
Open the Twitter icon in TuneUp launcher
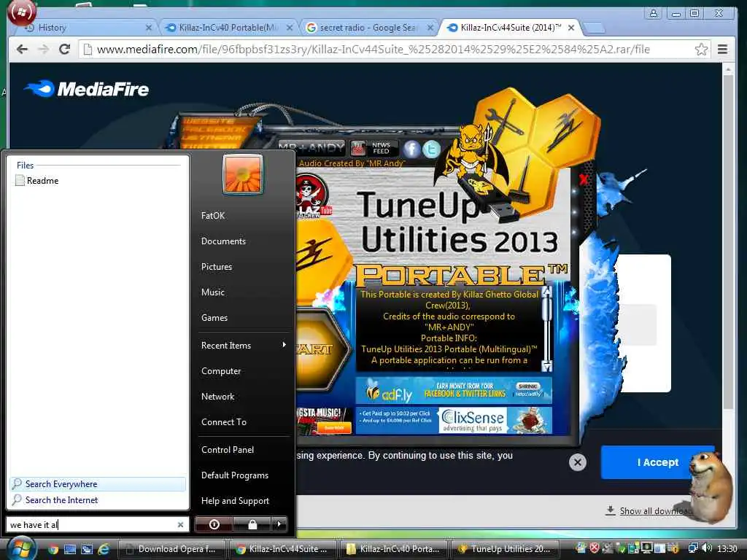tap(431, 149)
